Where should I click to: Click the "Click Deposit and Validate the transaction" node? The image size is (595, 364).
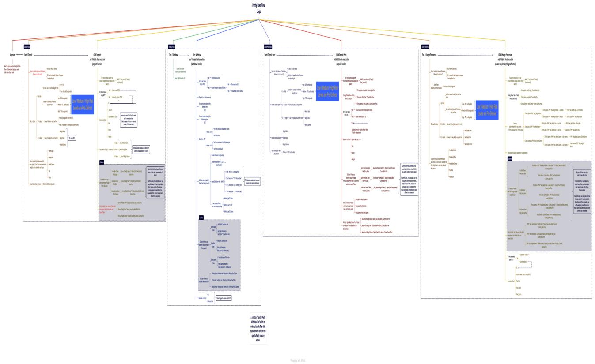click(97, 59)
